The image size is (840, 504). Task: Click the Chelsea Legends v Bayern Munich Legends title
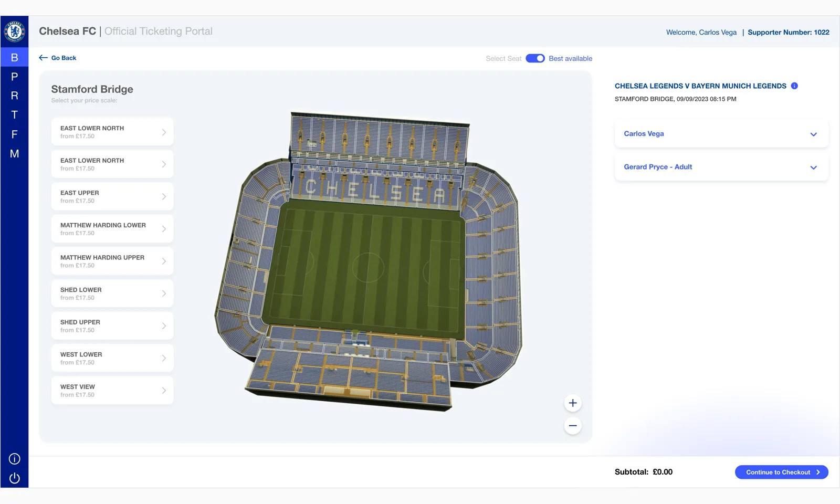click(700, 86)
